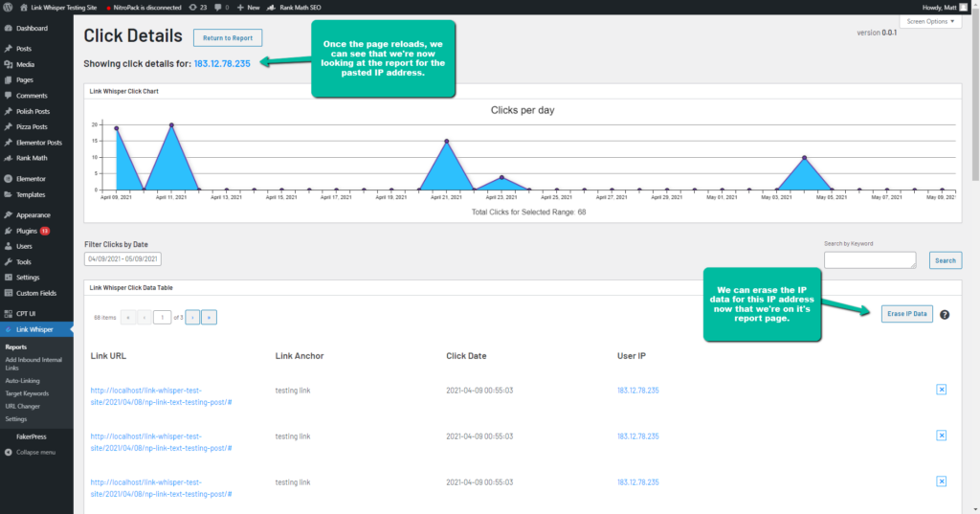Delete the first click record

[x=942, y=390]
